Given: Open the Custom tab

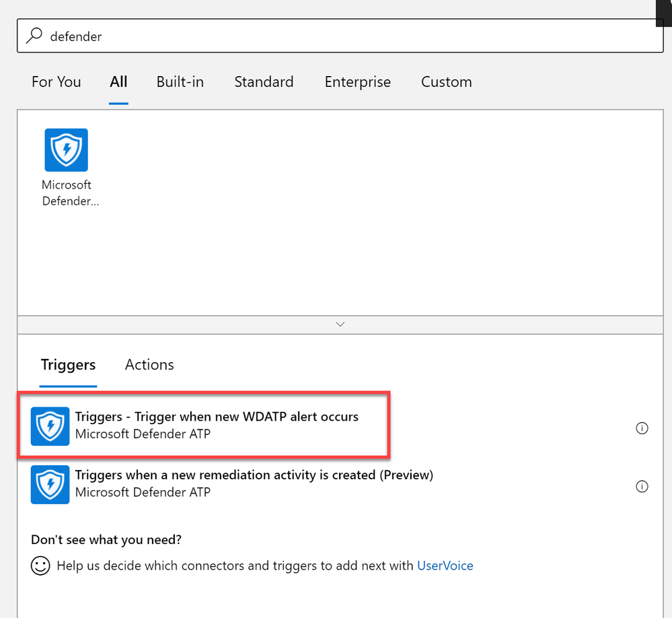Looking at the screenshot, I should pos(447,81).
